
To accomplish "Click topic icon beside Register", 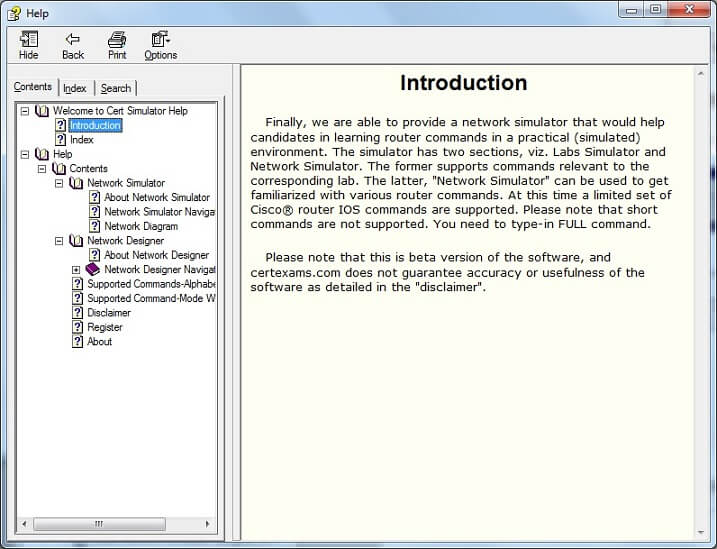I will tap(78, 327).
